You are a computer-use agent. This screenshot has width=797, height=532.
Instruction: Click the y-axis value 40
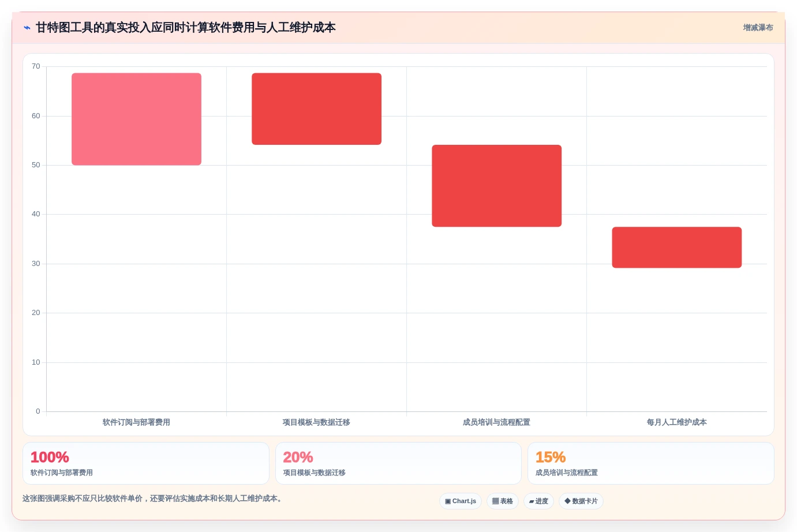point(36,214)
